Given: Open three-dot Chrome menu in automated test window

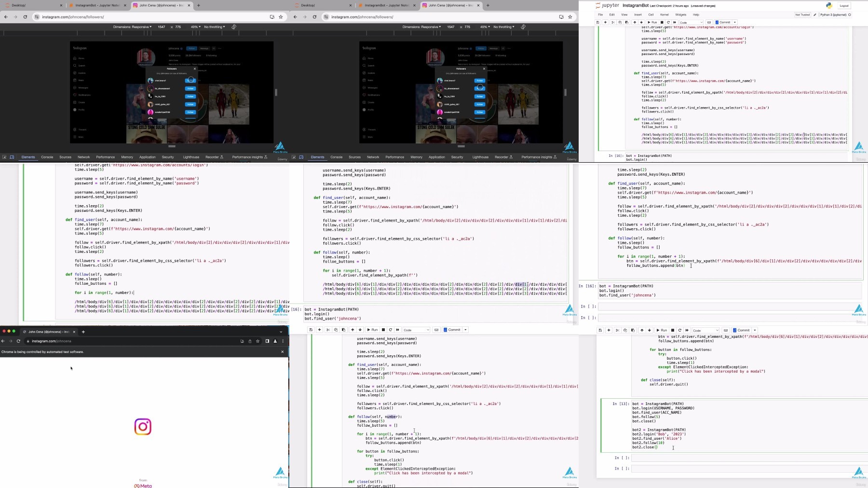Looking at the screenshot, I should point(283,341).
